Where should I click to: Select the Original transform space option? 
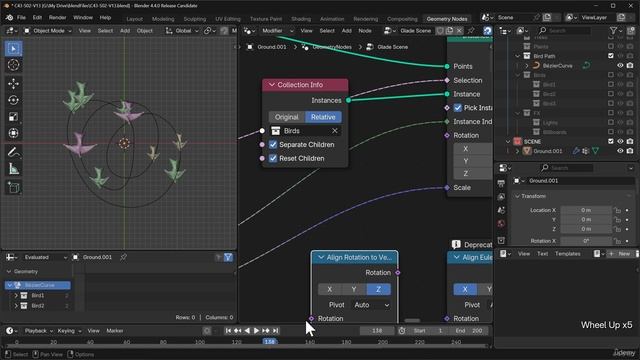(287, 117)
